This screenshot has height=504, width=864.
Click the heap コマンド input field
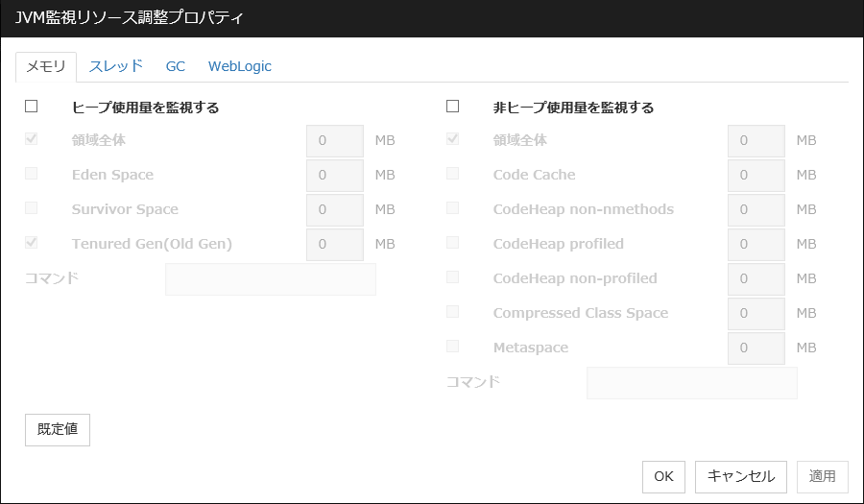[271, 279]
